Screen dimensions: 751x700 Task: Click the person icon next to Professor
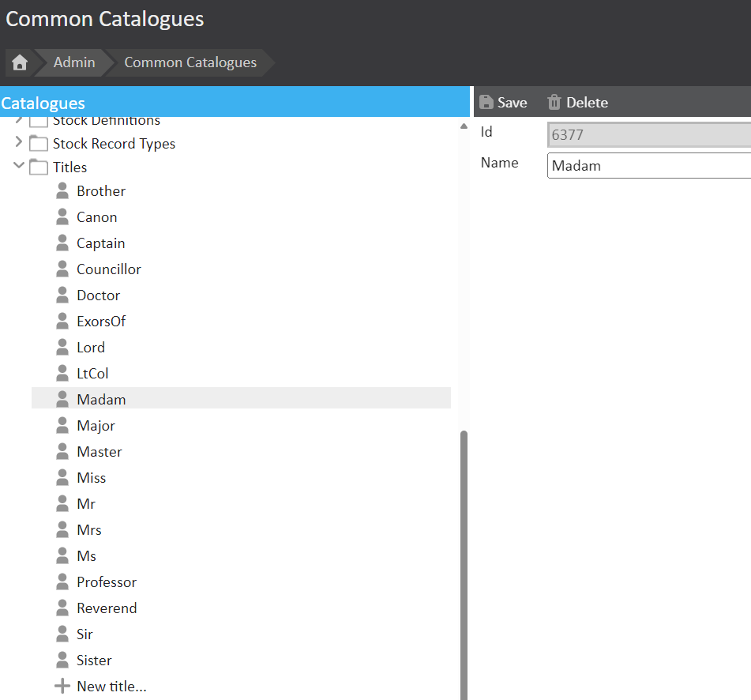(x=63, y=582)
